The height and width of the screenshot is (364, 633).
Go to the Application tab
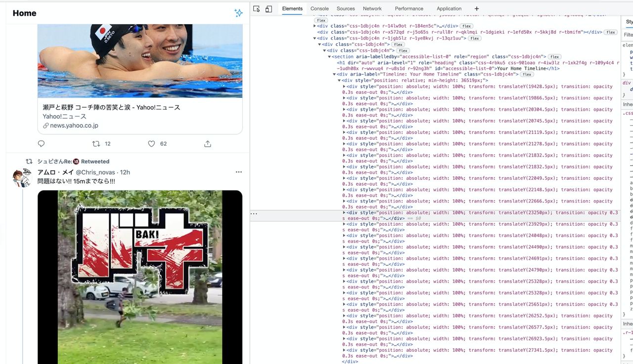point(449,9)
